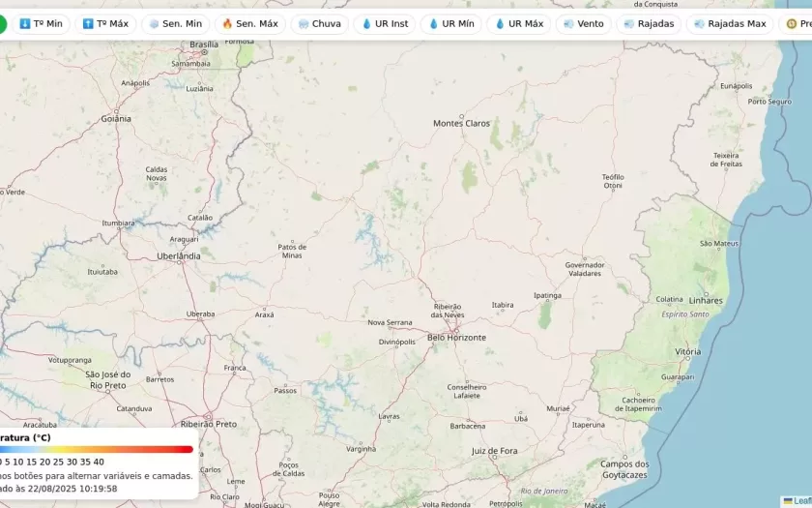Screen dimensions: 812x508
Task: Click the Araguari city label
Action: point(184,240)
